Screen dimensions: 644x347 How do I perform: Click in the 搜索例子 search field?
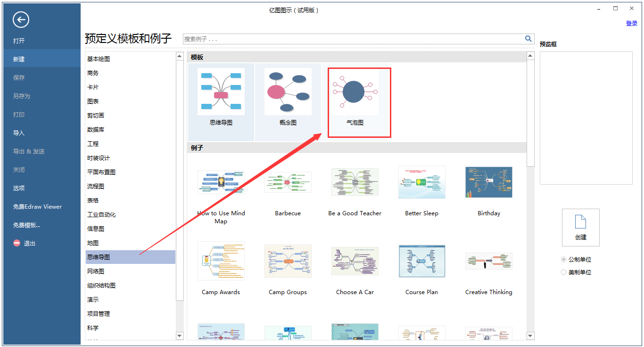click(x=354, y=39)
